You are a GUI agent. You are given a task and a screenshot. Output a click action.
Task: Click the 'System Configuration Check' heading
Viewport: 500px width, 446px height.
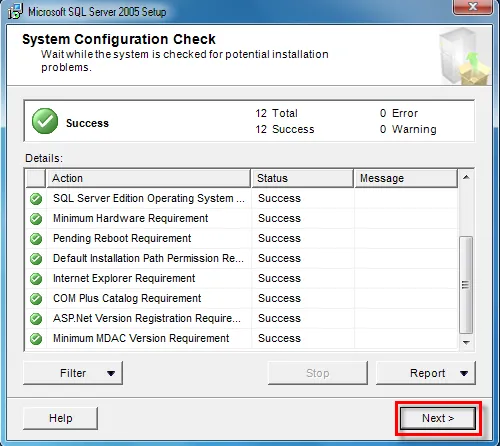tap(119, 39)
